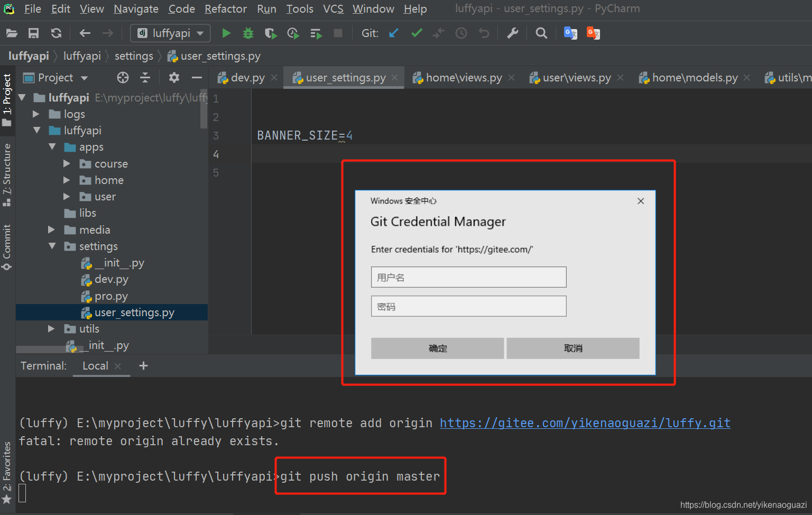Open the VCS menu
Image resolution: width=812 pixels, height=515 pixels.
(x=333, y=9)
